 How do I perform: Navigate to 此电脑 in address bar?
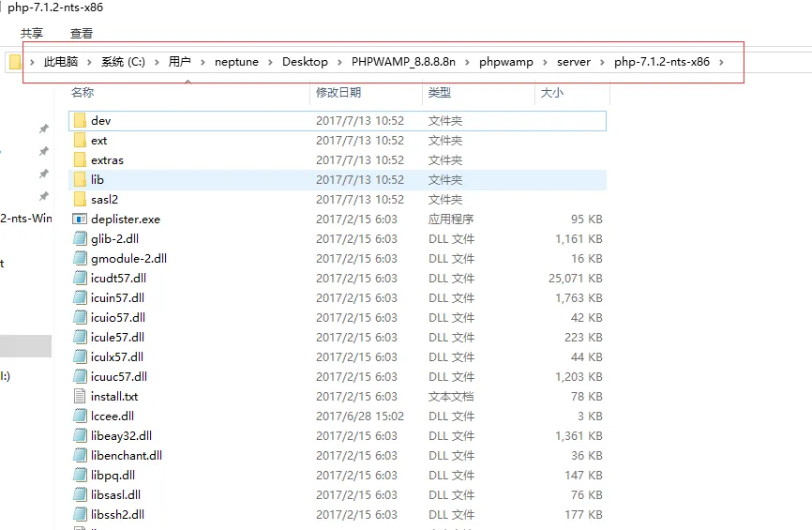[61, 62]
